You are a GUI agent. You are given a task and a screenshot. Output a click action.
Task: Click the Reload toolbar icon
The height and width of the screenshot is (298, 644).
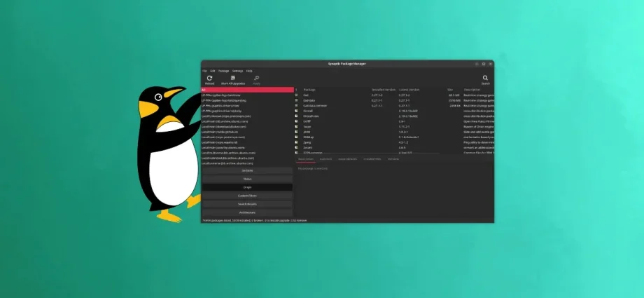coord(209,78)
